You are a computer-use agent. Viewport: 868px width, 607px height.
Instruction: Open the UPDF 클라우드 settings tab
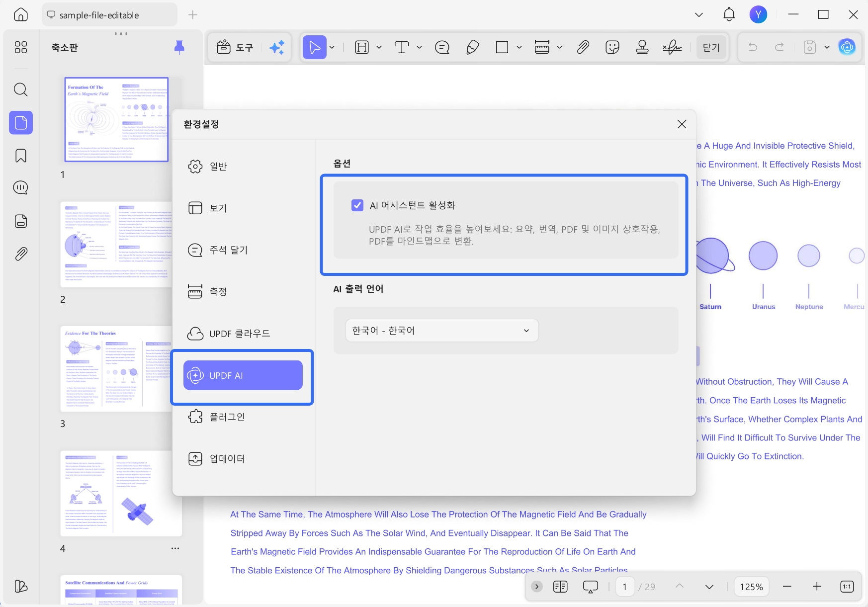tap(244, 333)
